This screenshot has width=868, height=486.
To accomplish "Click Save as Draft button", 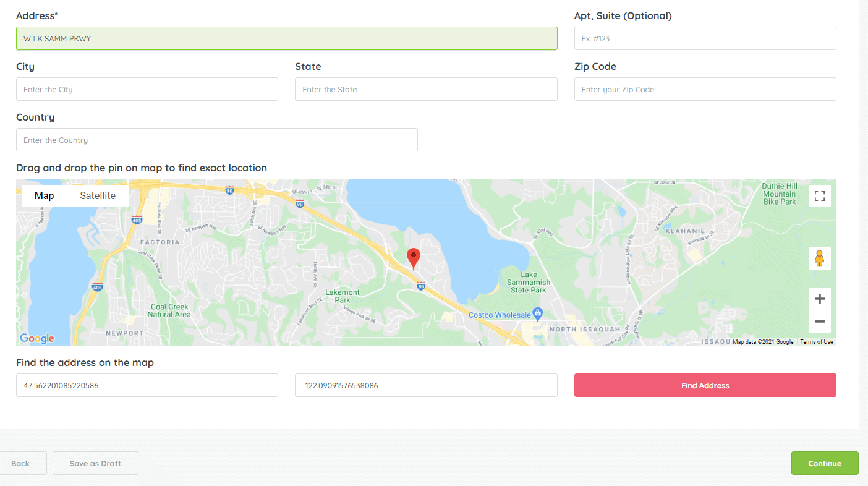I will [95, 463].
